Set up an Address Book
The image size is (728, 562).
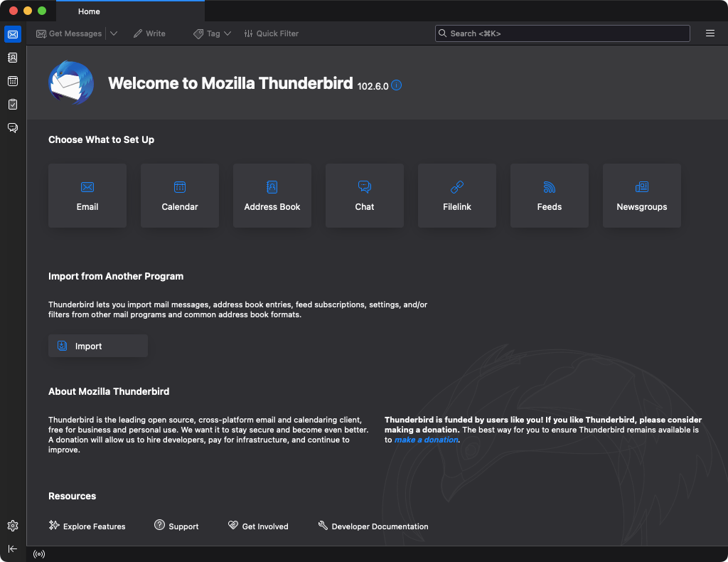(x=272, y=196)
